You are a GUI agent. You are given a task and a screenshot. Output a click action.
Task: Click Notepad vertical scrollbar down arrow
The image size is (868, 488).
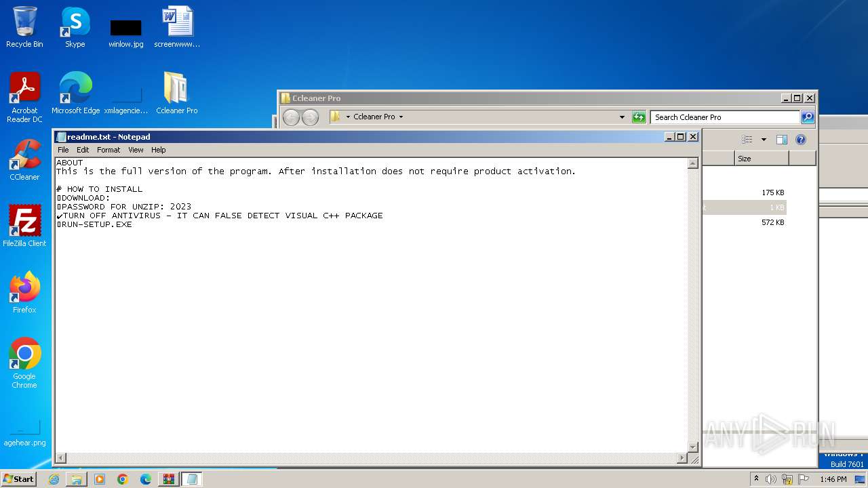click(693, 447)
